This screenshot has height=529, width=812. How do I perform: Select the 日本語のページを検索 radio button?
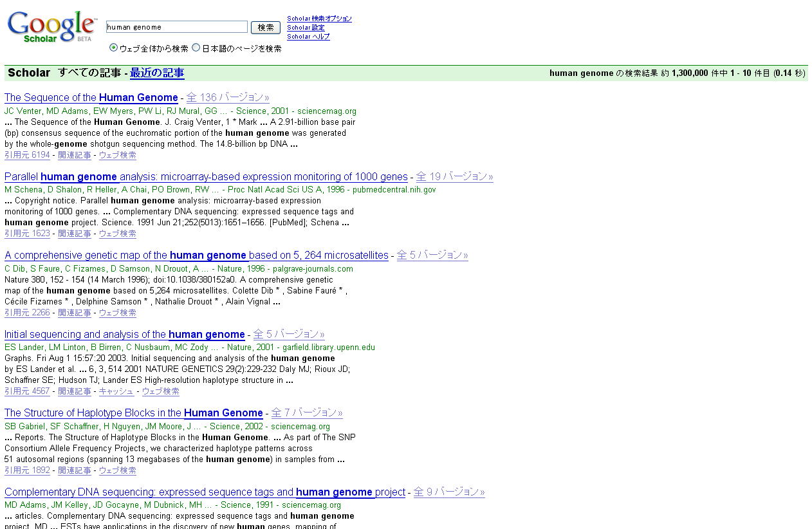tap(196, 48)
